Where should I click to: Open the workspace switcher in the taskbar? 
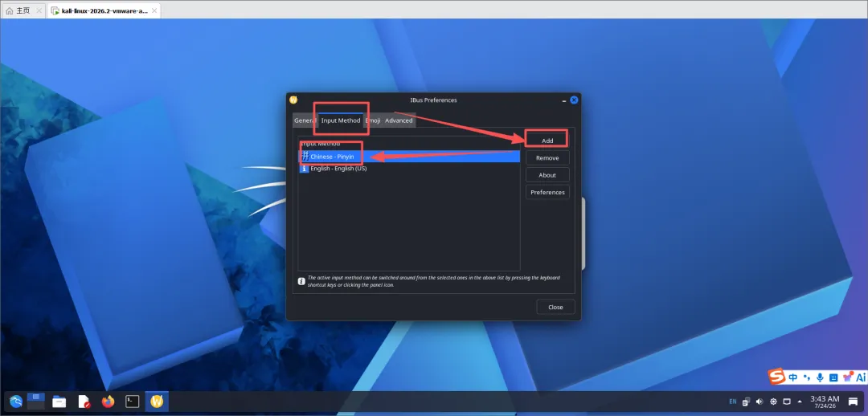36,401
